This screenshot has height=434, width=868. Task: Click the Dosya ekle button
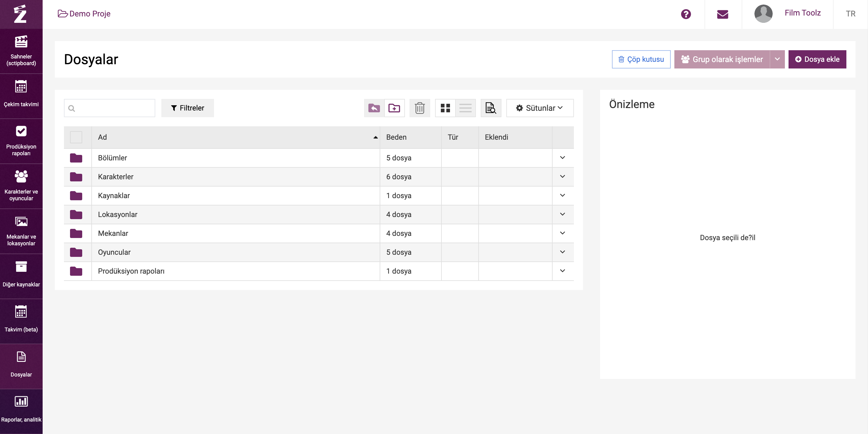[x=817, y=59]
